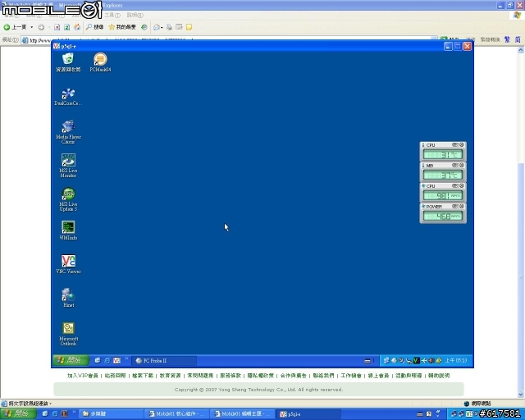
Task: Click the 合作與廣告 footer link
Action: (x=294, y=376)
